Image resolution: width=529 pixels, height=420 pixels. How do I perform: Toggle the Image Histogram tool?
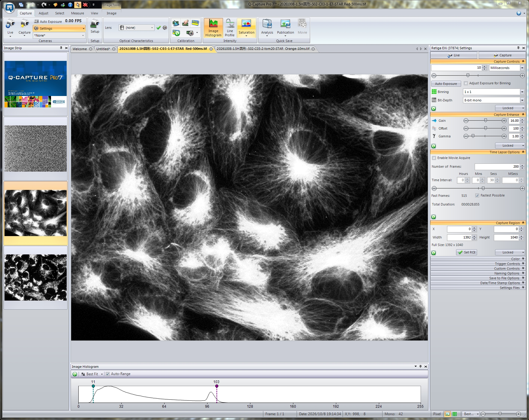coord(213,28)
